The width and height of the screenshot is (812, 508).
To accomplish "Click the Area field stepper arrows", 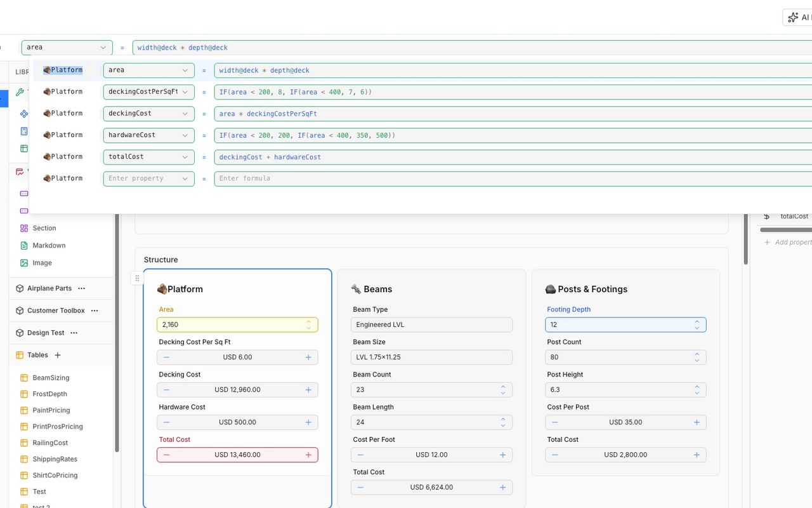I will click(308, 324).
